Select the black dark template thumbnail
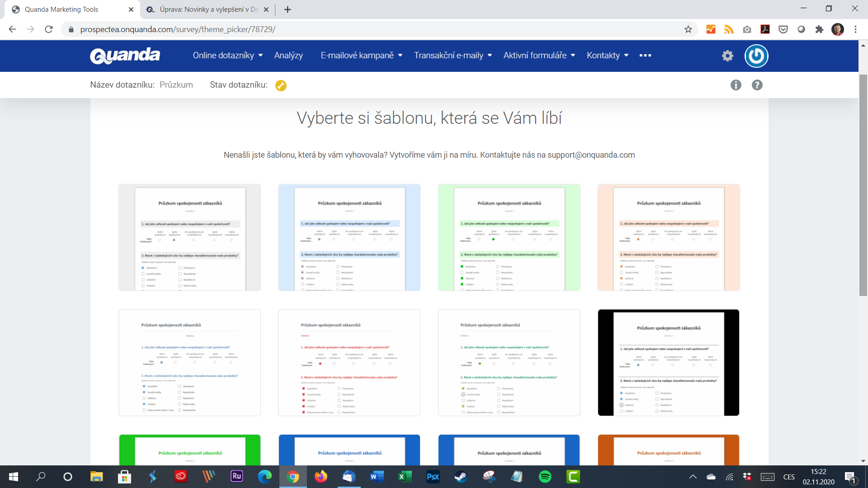This screenshot has width=868, height=488. [x=668, y=362]
